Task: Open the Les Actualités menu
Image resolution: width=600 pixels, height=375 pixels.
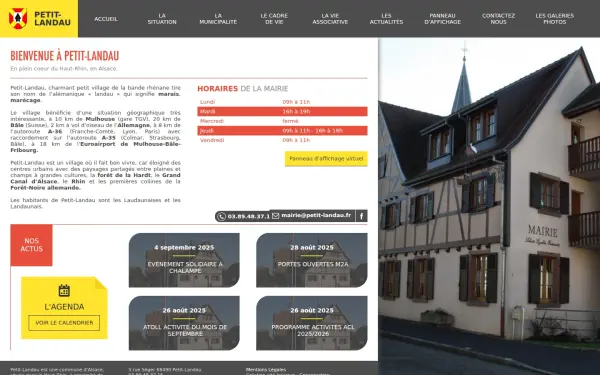Action: pyautogui.click(x=386, y=19)
